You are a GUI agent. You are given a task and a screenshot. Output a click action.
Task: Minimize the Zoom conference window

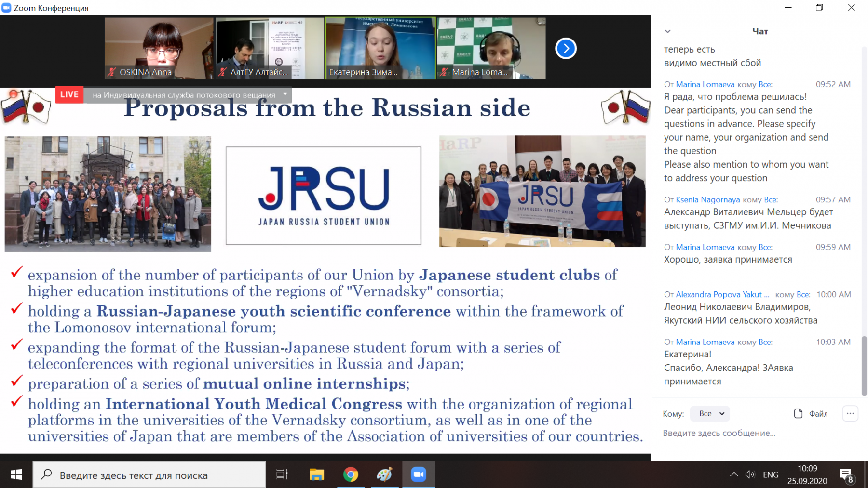click(788, 8)
